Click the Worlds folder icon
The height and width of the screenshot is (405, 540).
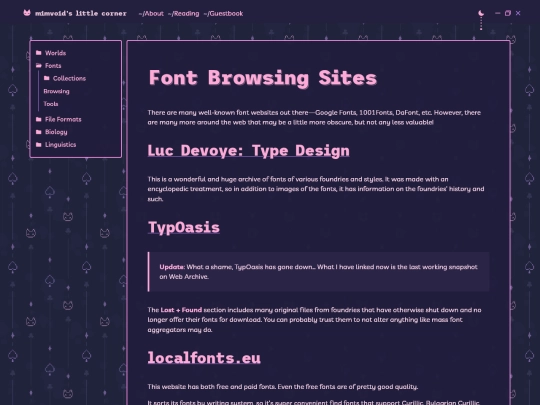point(39,53)
